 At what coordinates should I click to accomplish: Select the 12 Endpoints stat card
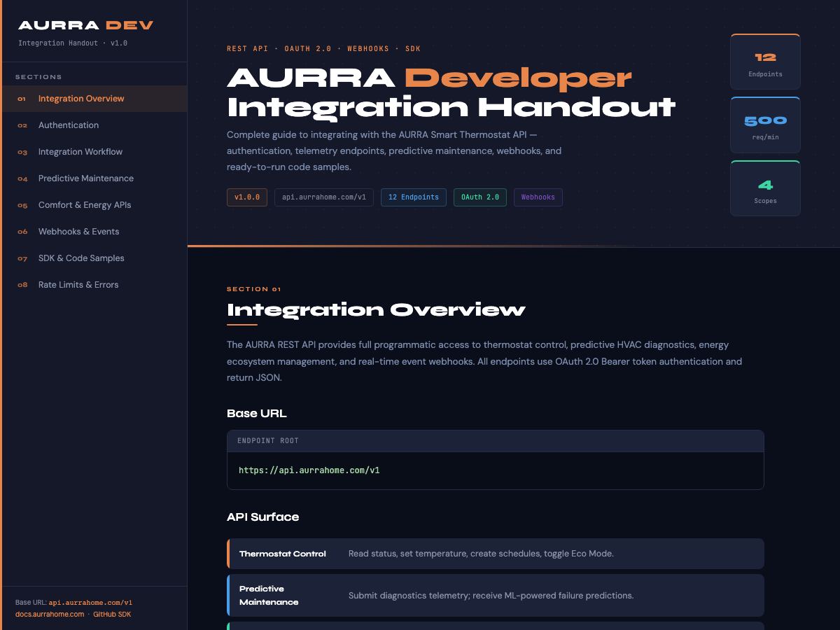pos(765,62)
